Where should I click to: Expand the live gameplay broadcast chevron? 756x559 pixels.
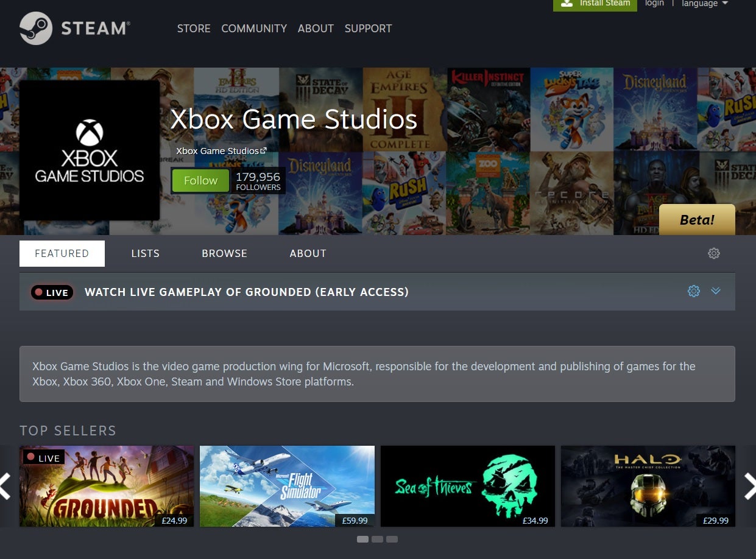click(x=716, y=291)
